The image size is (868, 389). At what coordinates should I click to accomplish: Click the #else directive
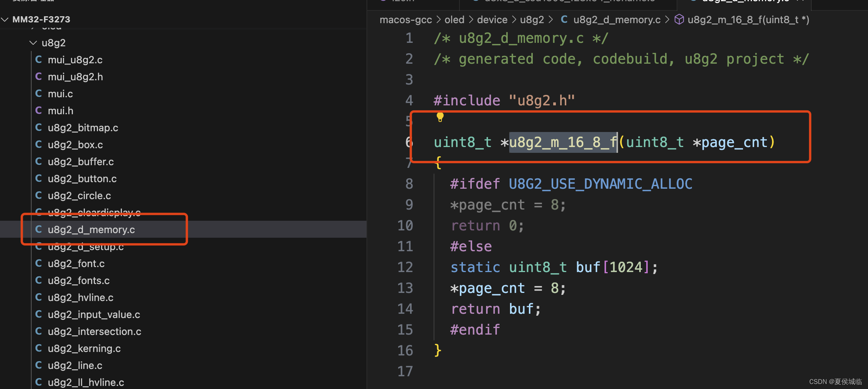[x=471, y=246]
